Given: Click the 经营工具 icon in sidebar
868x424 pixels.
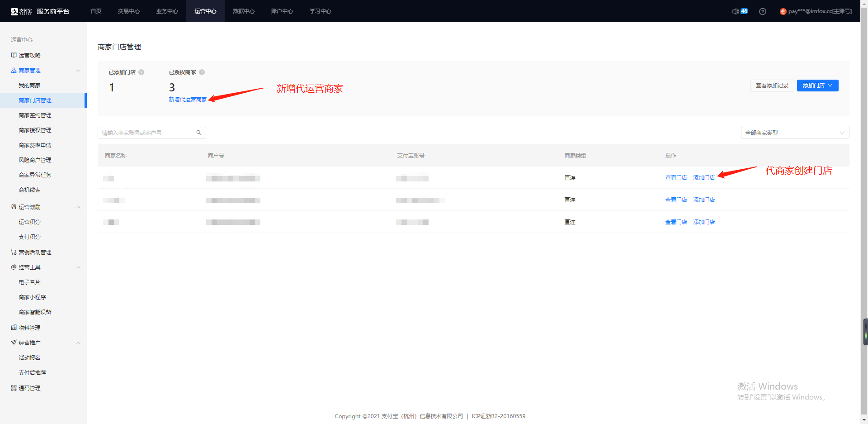Looking at the screenshot, I should tap(14, 267).
